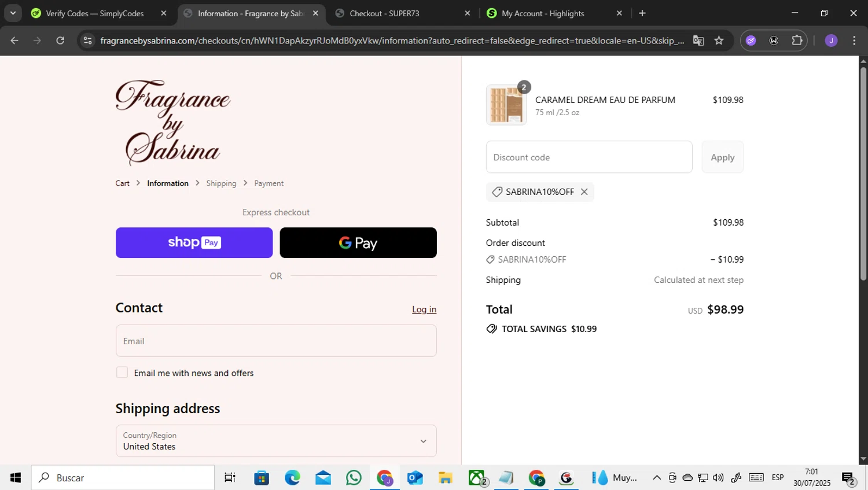
Task: Focus the Email input field
Action: tap(276, 341)
